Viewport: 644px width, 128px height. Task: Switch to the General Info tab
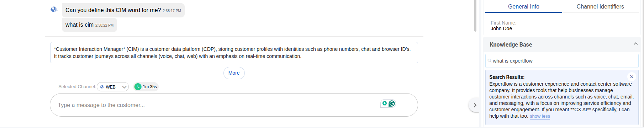523,6
